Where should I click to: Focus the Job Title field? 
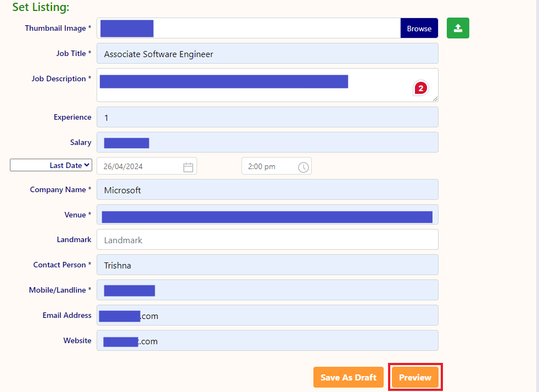click(x=267, y=54)
